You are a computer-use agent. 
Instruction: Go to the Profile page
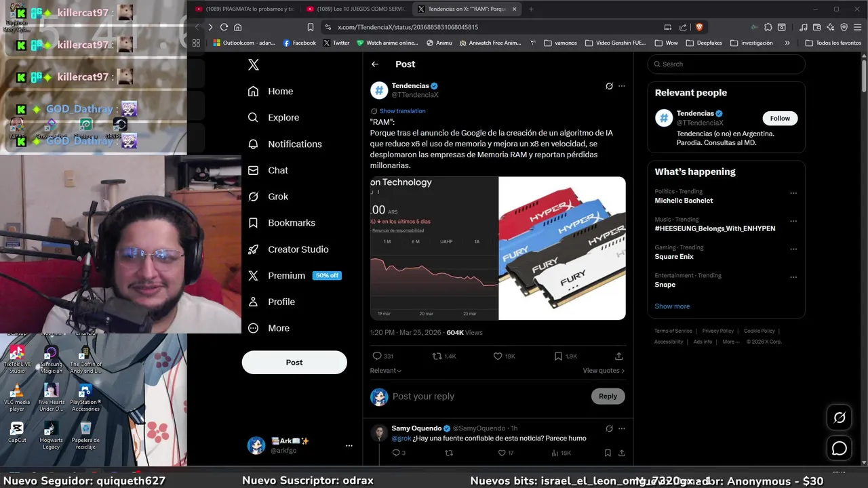point(271,302)
